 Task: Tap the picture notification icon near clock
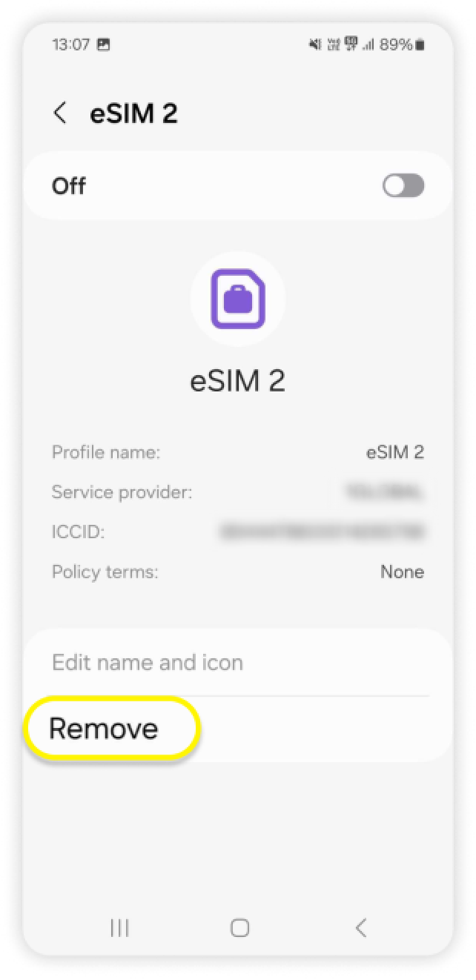click(104, 44)
